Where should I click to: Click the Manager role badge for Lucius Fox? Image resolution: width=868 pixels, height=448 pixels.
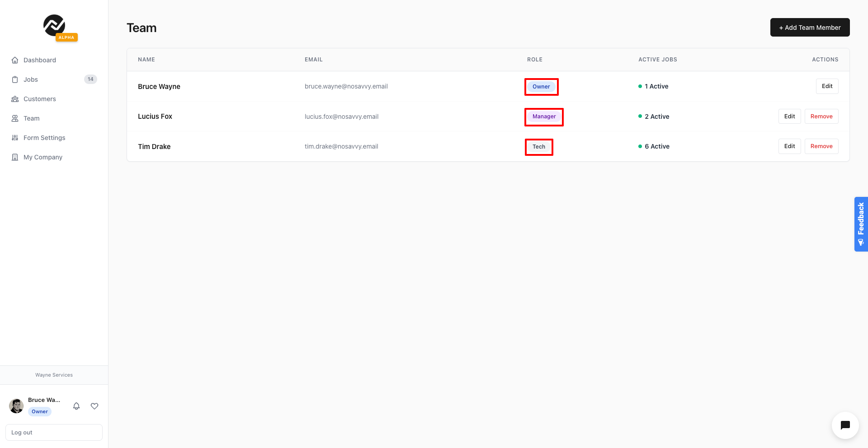click(x=544, y=117)
